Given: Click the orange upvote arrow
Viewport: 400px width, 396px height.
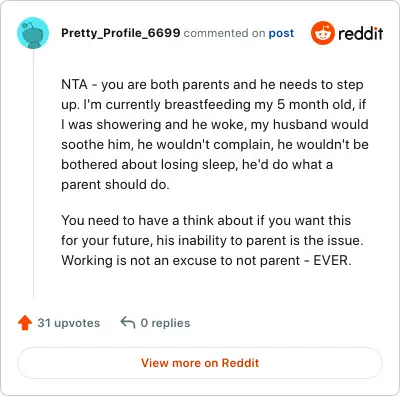Looking at the screenshot, I should coord(25,323).
